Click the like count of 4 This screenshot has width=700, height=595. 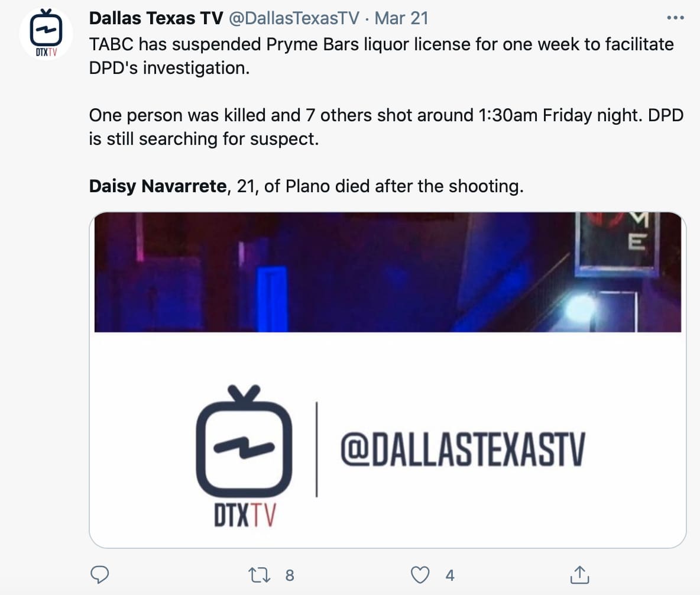[450, 575]
